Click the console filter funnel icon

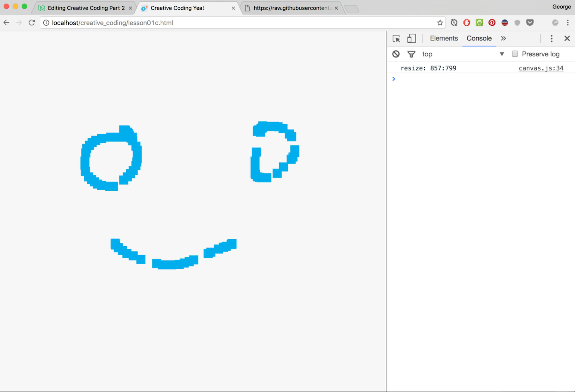(411, 54)
